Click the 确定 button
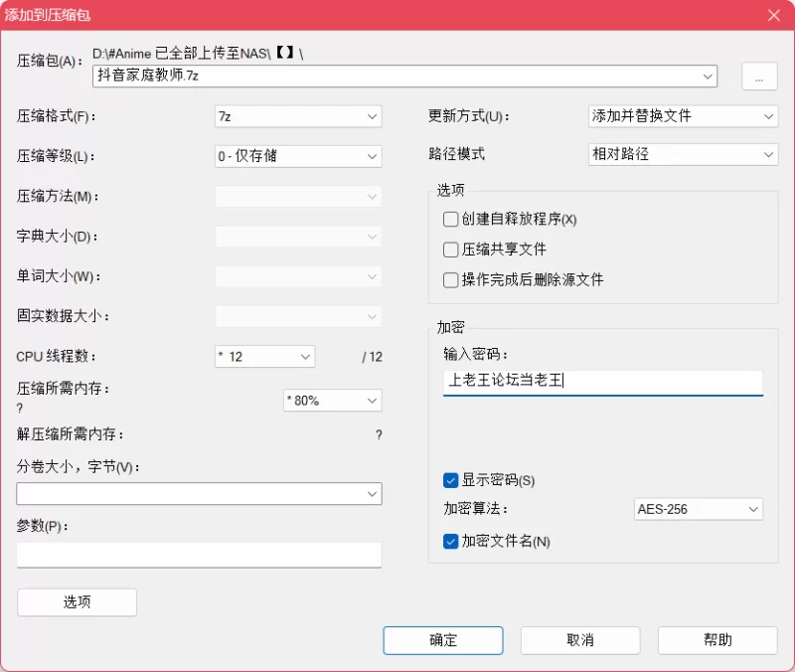This screenshot has height=672, width=795. 443,640
